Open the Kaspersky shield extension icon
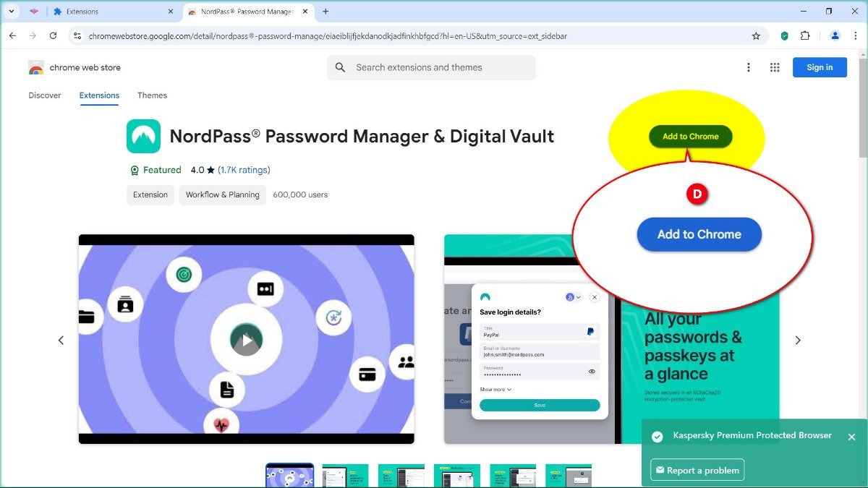 pos(785,35)
